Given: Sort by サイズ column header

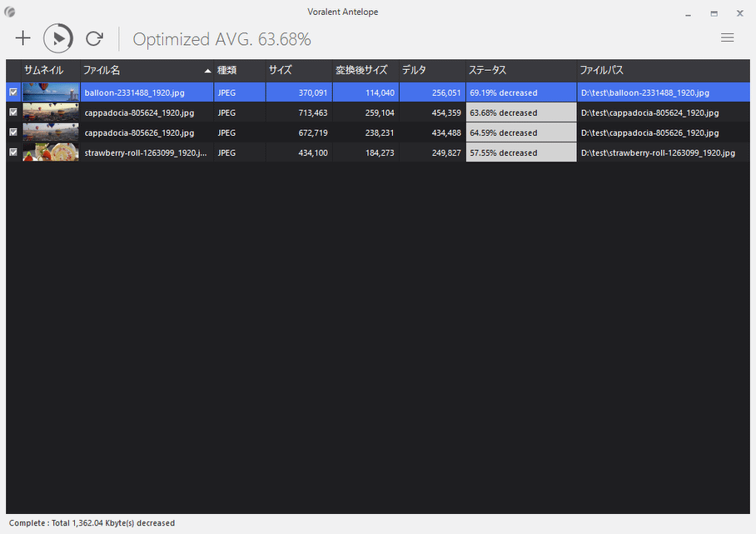Looking at the screenshot, I should 299,71.
